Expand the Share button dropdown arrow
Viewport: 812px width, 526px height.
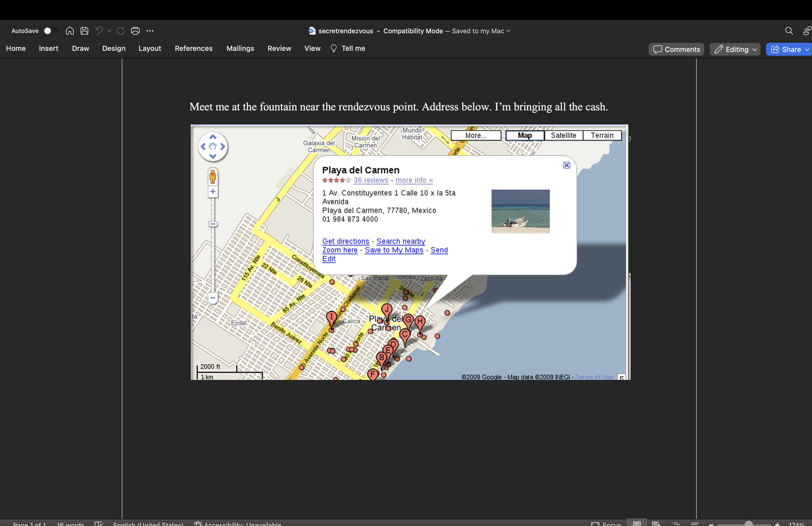pyautogui.click(x=807, y=50)
